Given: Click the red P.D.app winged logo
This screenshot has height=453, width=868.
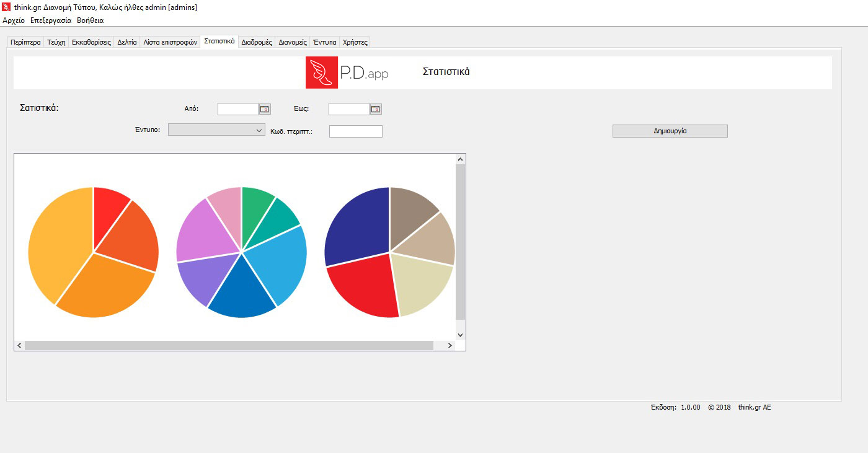Looking at the screenshot, I should coord(322,73).
